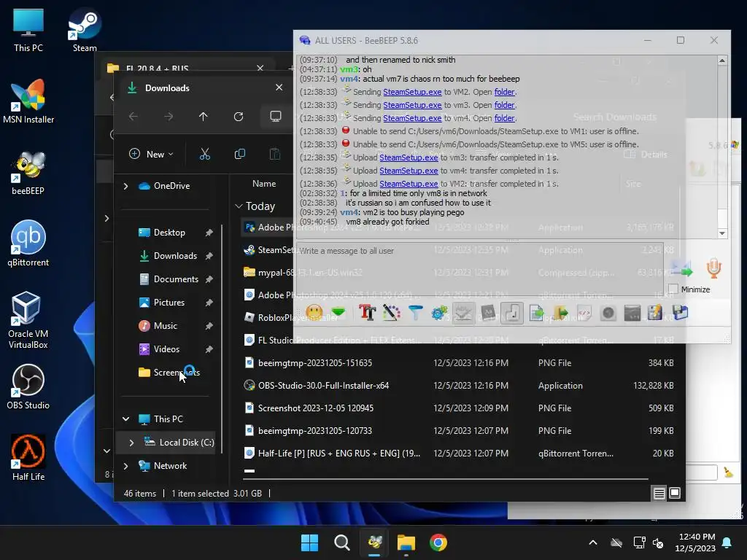Open Pictures in quick access
Screen dimensions: 747x560
click(169, 303)
